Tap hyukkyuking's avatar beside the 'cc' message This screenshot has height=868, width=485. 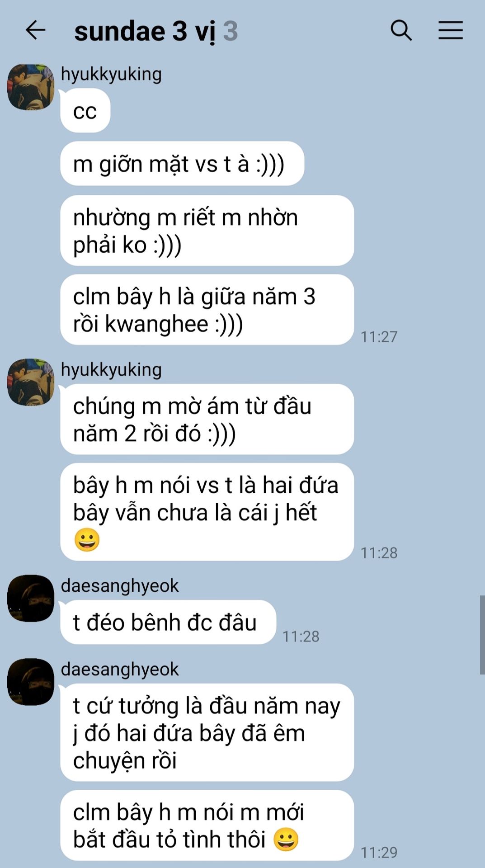pos(31,87)
